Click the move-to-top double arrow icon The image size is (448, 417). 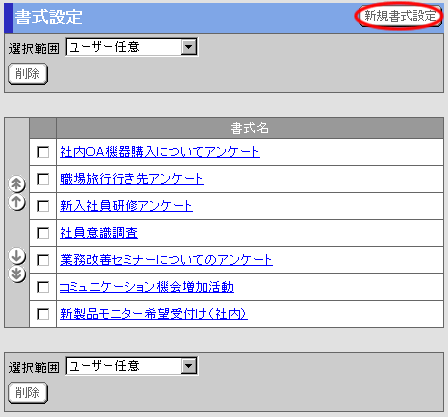click(x=17, y=184)
